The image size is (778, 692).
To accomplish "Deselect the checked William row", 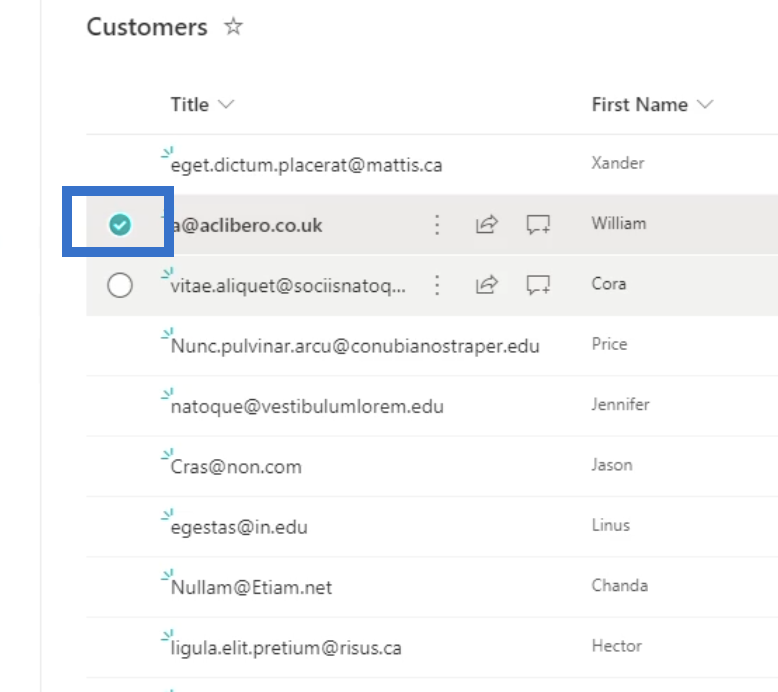I will pyautogui.click(x=120, y=226).
